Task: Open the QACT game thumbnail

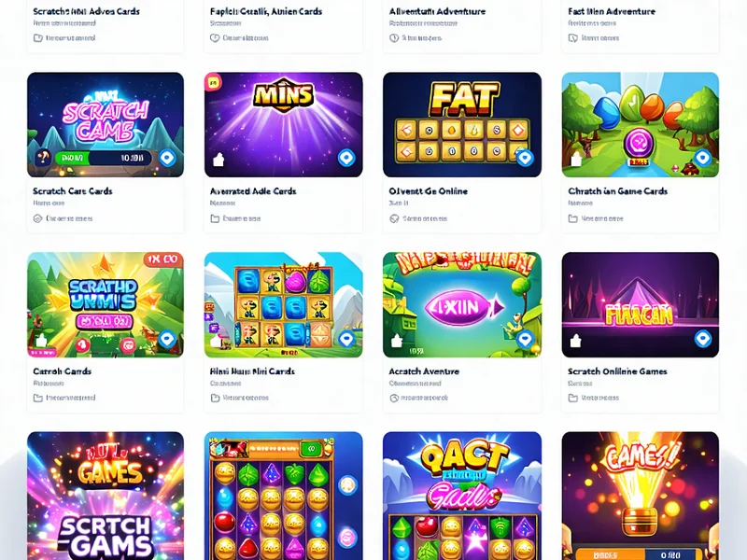Action: [461, 496]
